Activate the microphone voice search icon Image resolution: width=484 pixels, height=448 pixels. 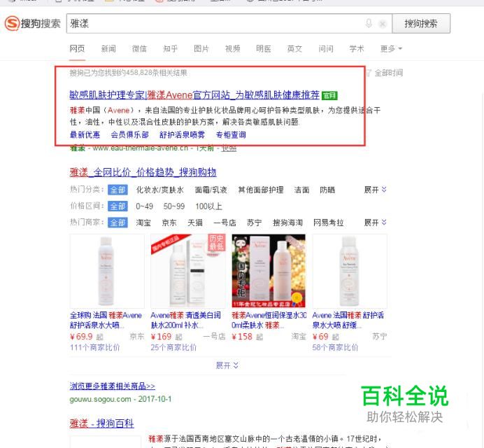[x=369, y=23]
